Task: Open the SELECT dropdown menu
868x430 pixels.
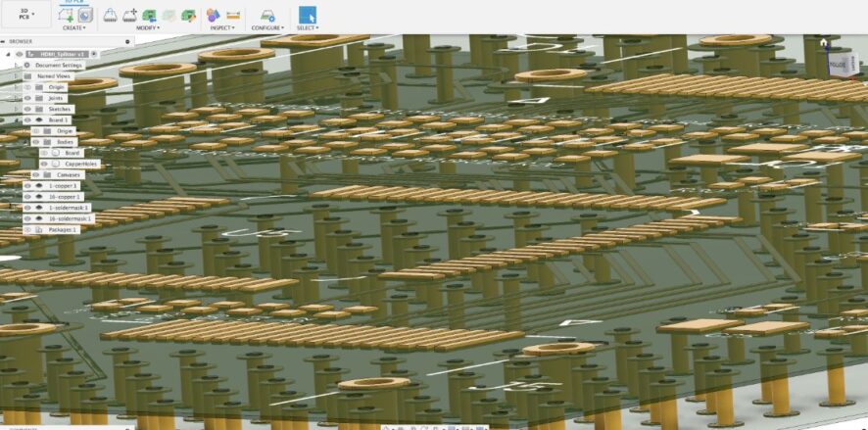Action: click(308, 27)
